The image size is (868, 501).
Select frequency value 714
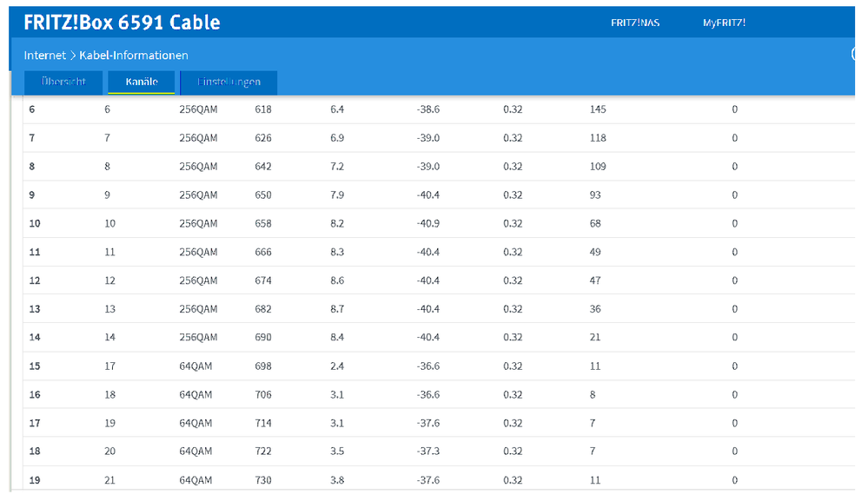[263, 423]
